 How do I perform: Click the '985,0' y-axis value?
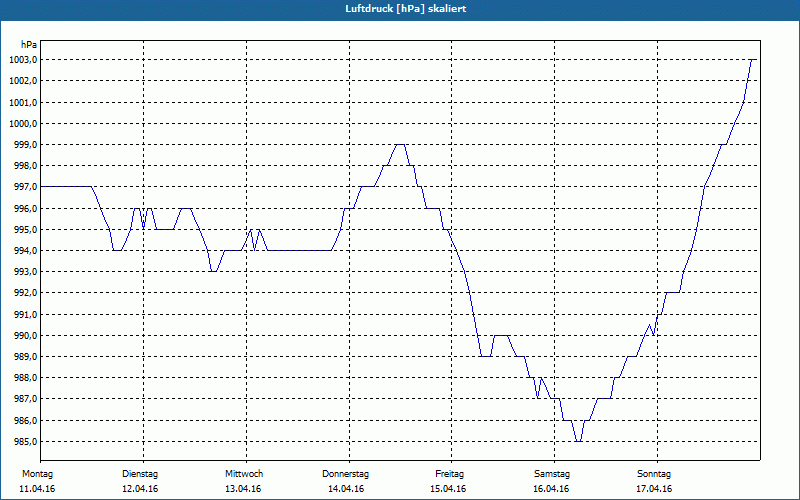pos(24,441)
